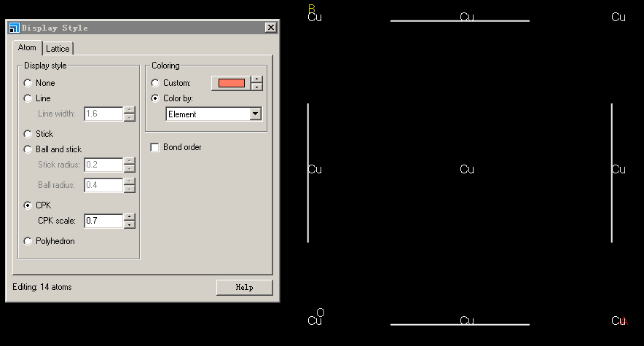Enable the Bond order checkbox
The height and width of the screenshot is (346, 644).
tap(155, 147)
